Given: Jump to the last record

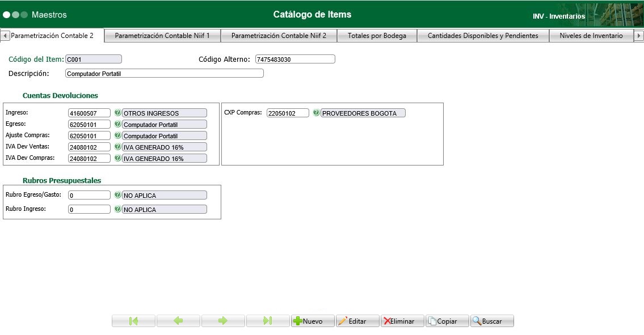Looking at the screenshot, I should pyautogui.click(x=268, y=321).
